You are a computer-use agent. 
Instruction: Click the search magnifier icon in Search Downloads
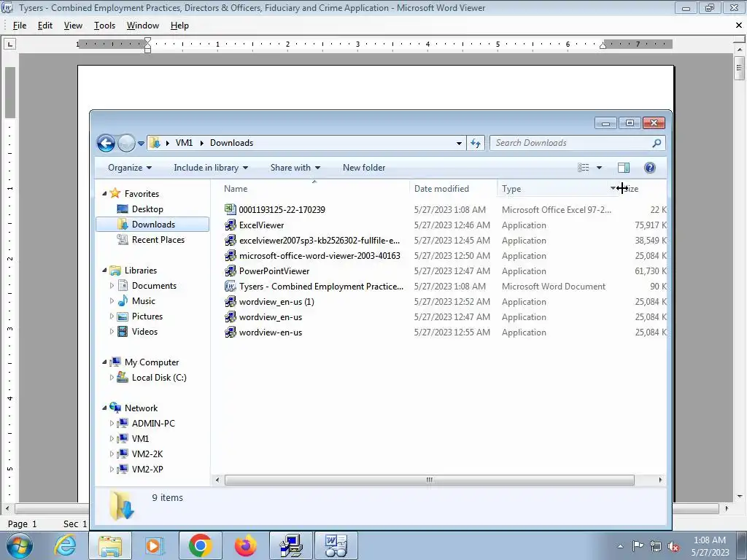pos(657,143)
